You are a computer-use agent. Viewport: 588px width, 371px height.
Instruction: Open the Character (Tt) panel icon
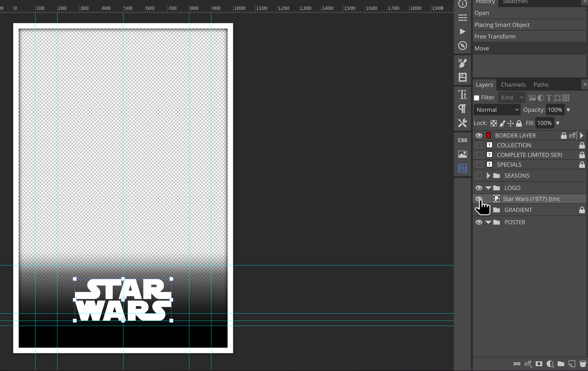coord(462,95)
